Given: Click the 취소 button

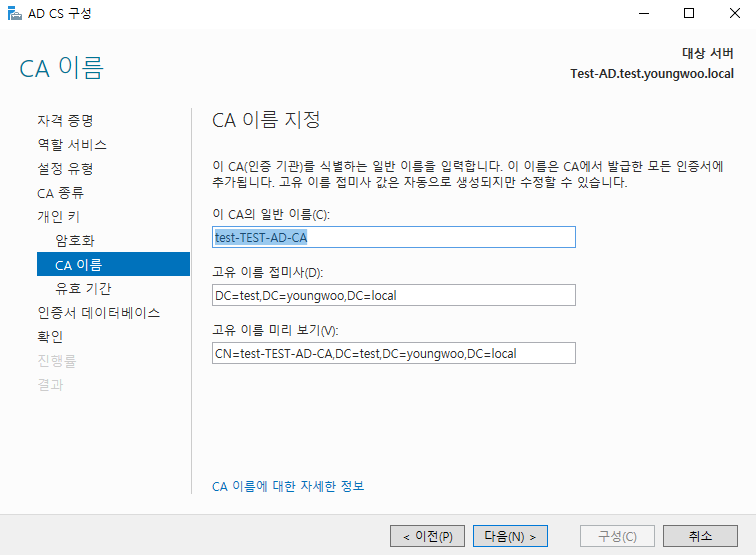Looking at the screenshot, I should pyautogui.click(x=700, y=536).
